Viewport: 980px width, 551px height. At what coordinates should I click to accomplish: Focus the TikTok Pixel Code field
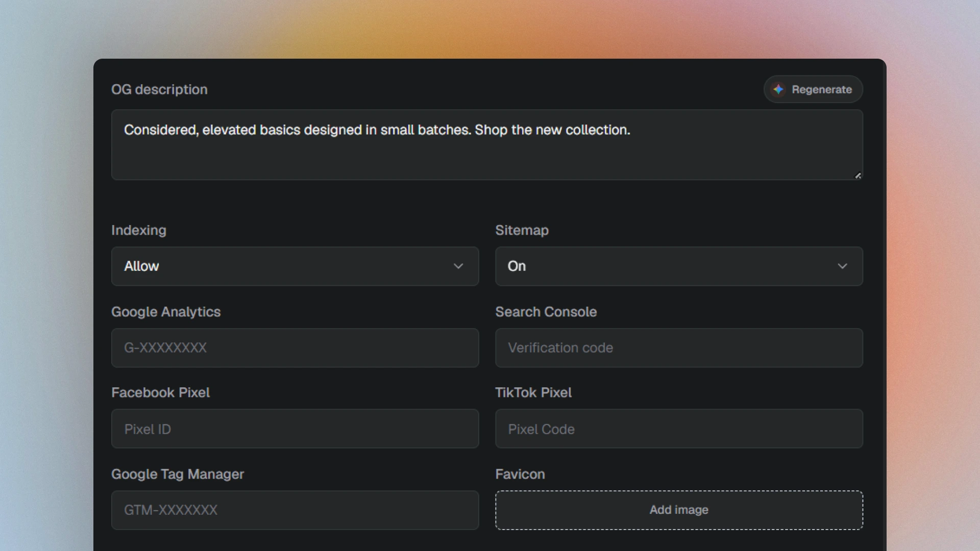click(x=679, y=429)
